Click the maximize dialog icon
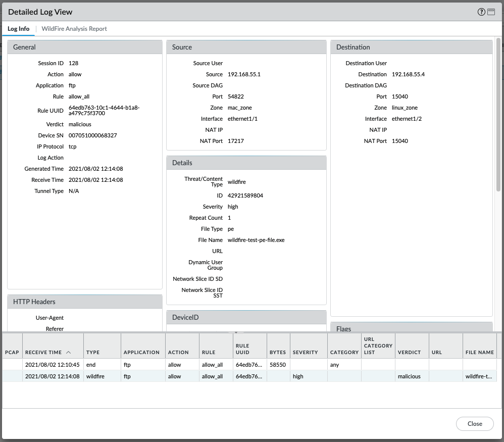The image size is (504, 442). (491, 12)
